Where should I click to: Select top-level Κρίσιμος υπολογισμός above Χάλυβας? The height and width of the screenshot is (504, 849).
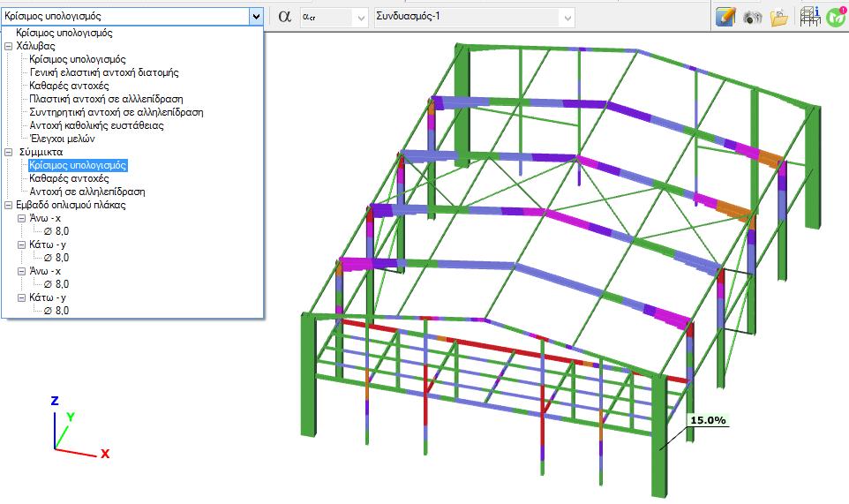coord(64,33)
